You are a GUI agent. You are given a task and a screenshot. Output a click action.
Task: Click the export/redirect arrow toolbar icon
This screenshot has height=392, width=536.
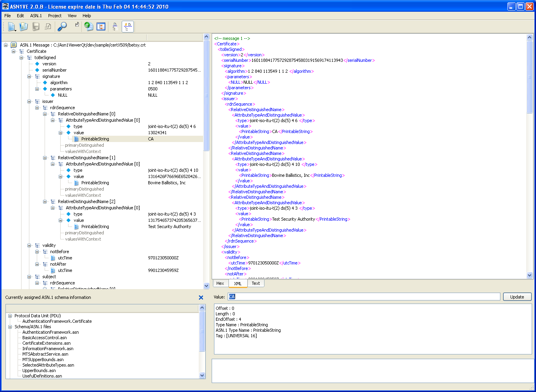76,26
